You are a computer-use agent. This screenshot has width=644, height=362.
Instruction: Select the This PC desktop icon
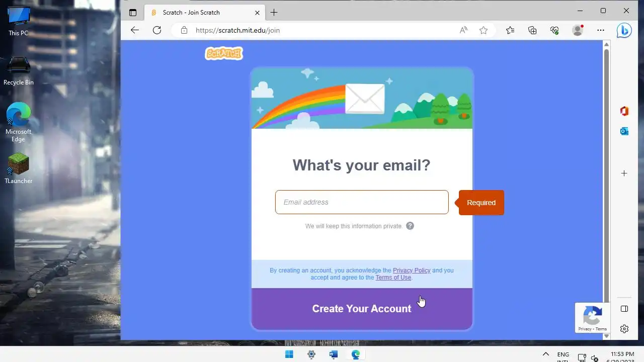click(19, 22)
